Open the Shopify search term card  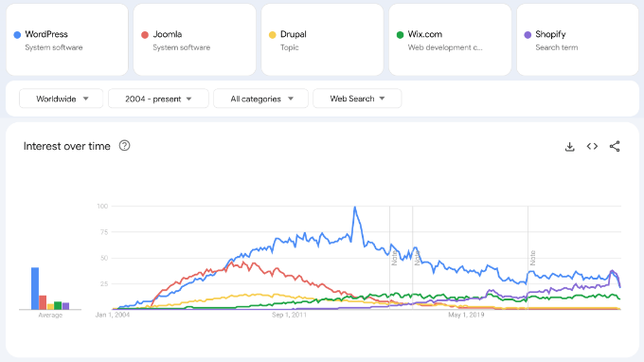(578, 40)
